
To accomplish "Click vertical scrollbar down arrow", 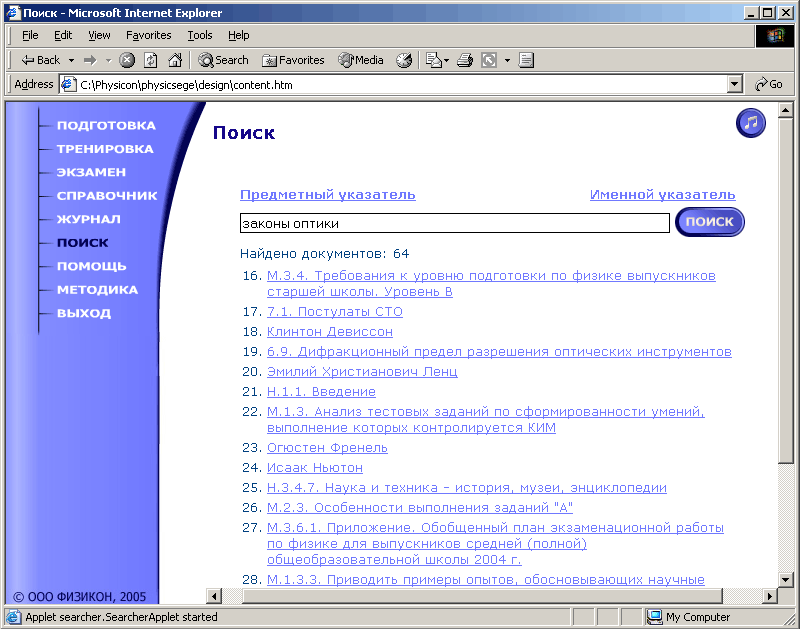I will [x=786, y=580].
